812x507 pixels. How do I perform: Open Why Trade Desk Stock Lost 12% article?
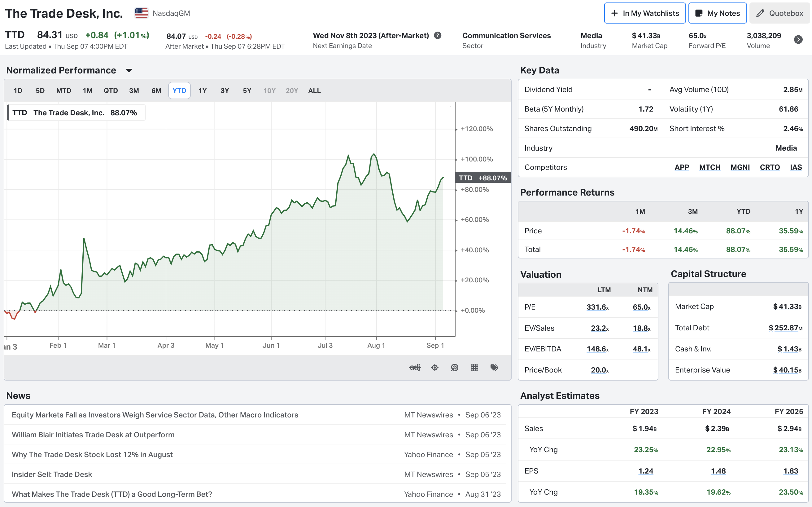click(92, 454)
